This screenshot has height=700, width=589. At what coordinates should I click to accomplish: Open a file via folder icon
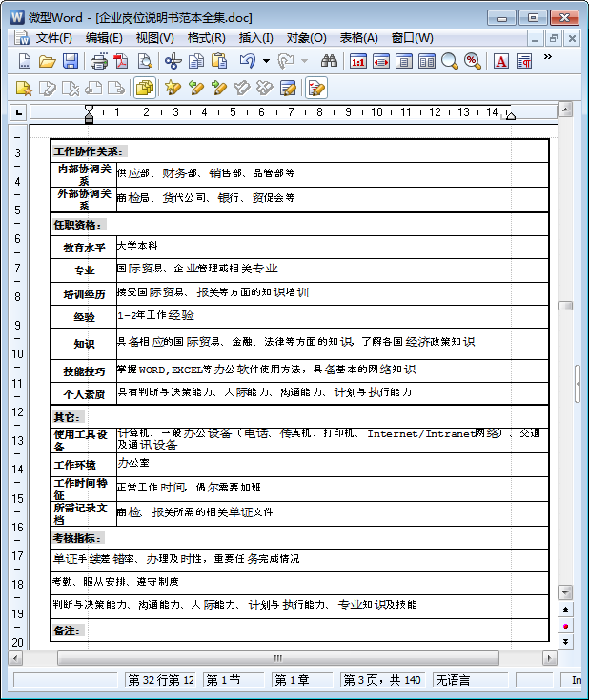[x=47, y=61]
